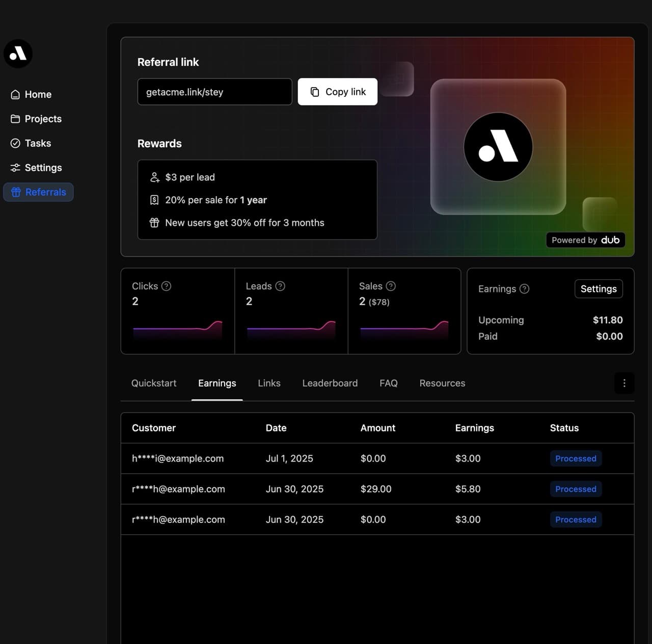The image size is (652, 644).
Task: Click the help icon next to Earnings
Action: tap(524, 289)
